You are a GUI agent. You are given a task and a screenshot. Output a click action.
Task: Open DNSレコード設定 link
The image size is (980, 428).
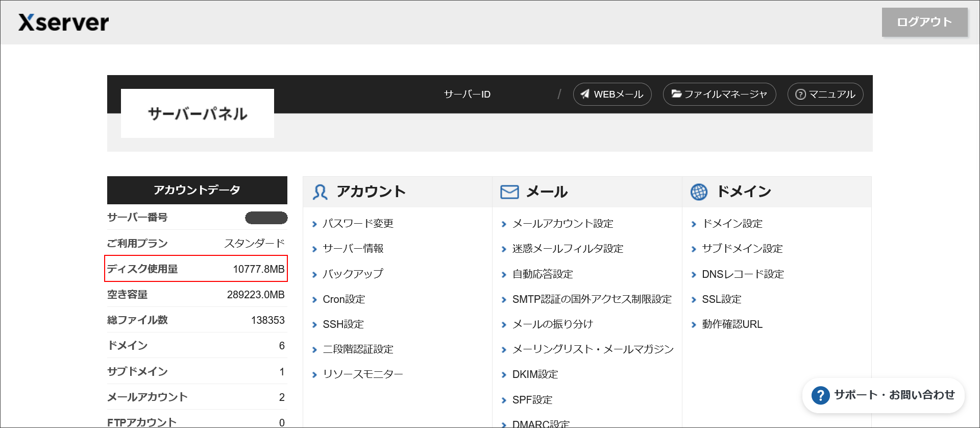coord(743,274)
